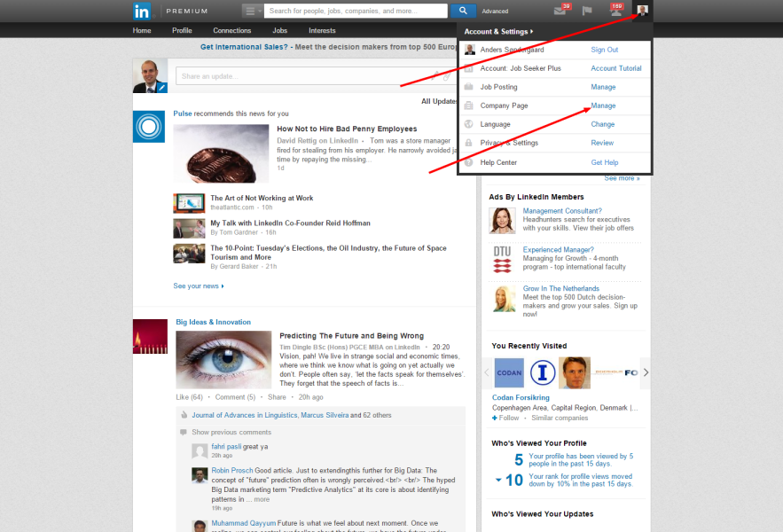This screenshot has width=783, height=532.
Task: Click Manage next to Company Page
Action: [x=603, y=106]
